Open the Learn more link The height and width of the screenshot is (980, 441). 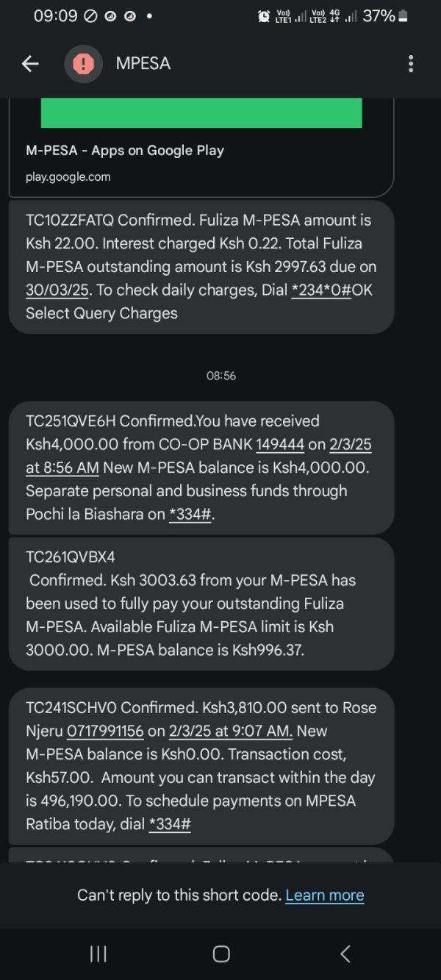coord(324,895)
